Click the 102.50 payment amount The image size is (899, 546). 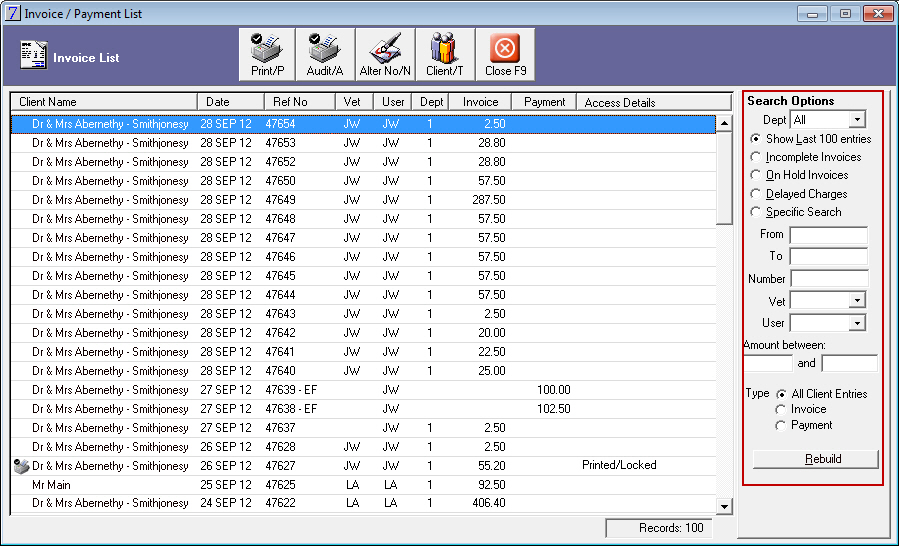[553, 409]
